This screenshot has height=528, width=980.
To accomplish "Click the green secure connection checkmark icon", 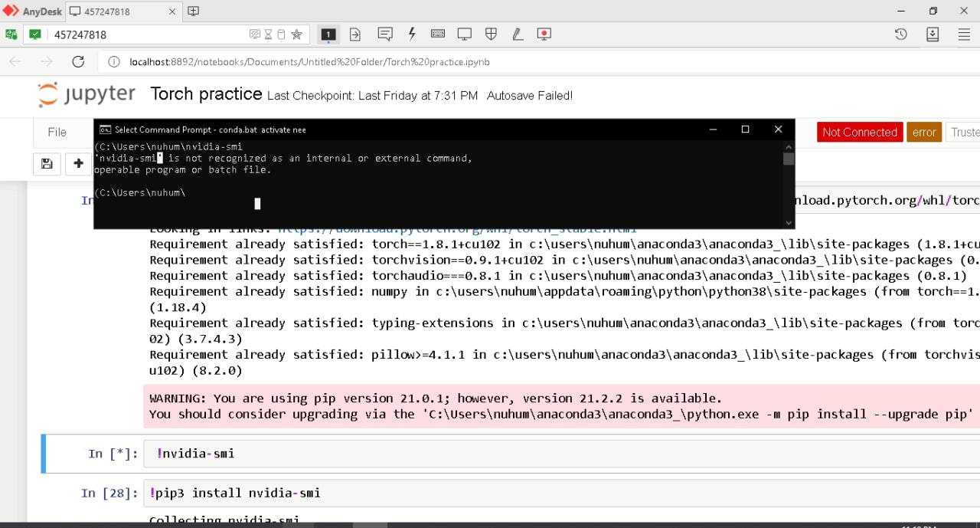I will [x=35, y=34].
